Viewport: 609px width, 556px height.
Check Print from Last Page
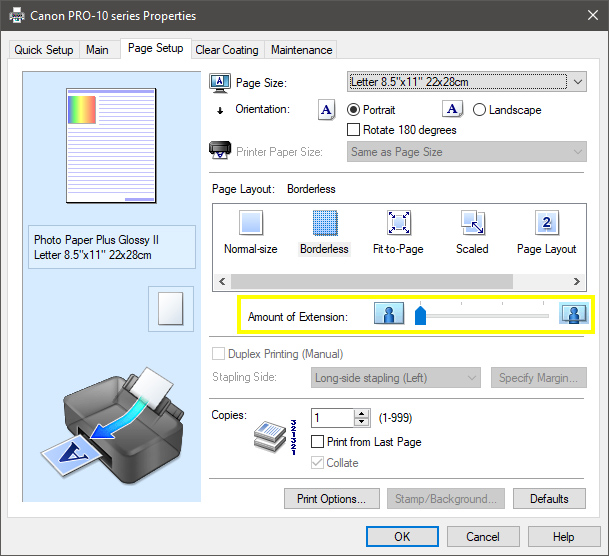tap(318, 442)
